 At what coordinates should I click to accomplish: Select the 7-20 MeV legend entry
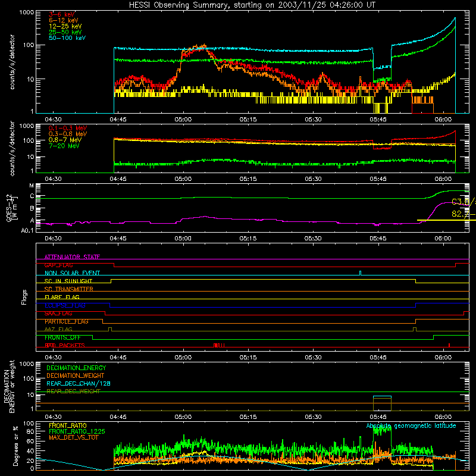point(64,146)
